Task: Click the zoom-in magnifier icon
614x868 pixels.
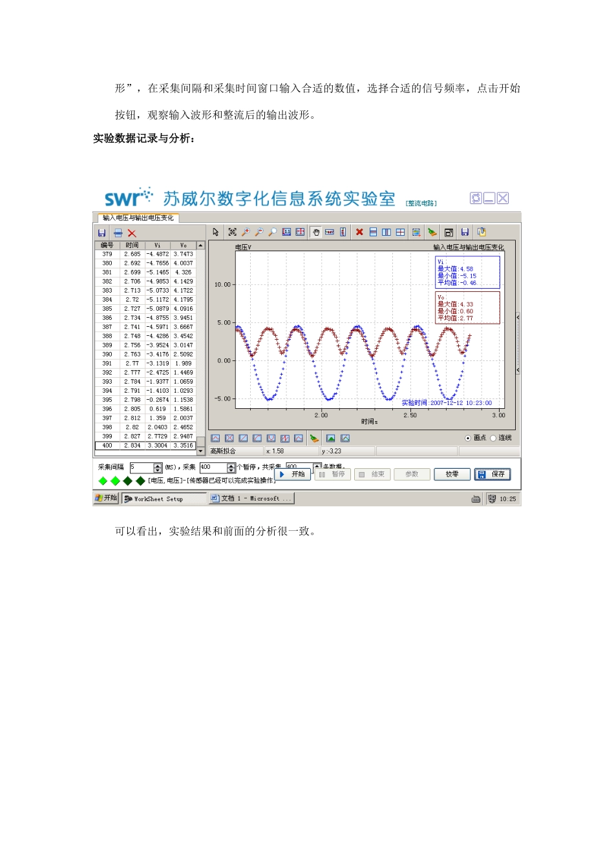Action: tap(246, 232)
